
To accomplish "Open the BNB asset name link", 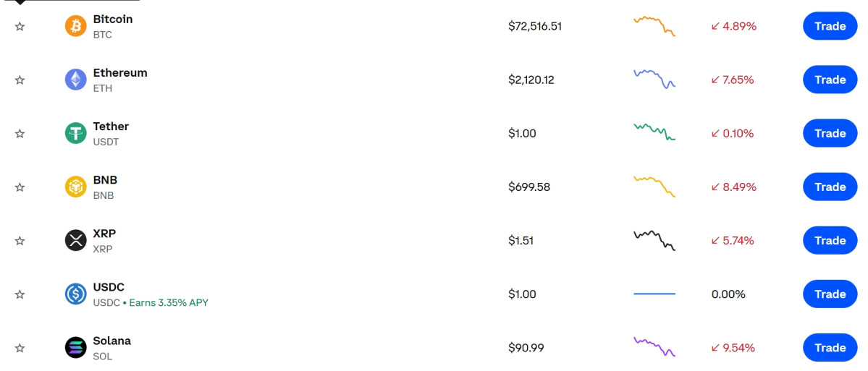I will tap(105, 180).
